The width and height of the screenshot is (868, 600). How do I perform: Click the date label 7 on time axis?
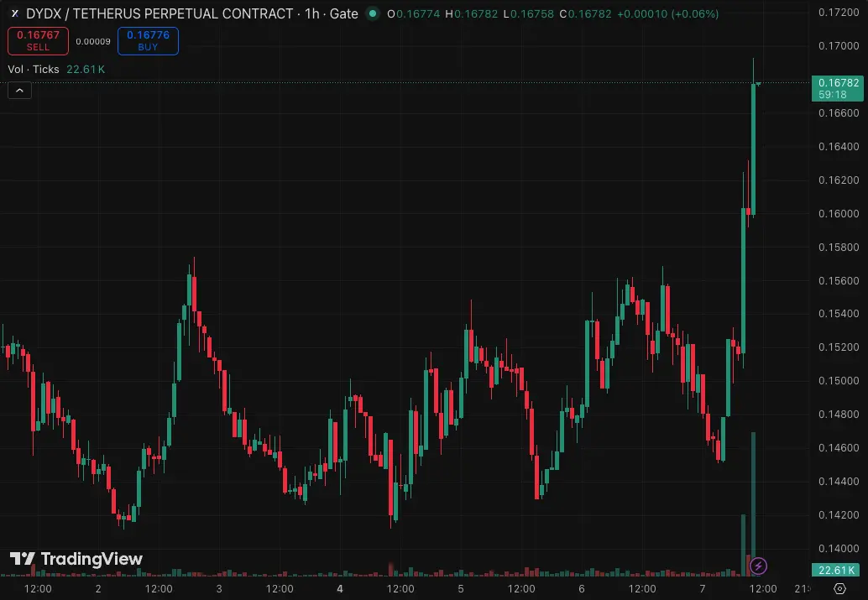point(703,589)
